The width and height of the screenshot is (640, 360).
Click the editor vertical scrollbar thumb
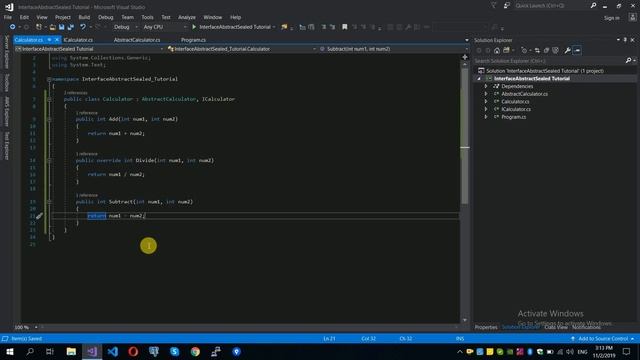pos(464,135)
